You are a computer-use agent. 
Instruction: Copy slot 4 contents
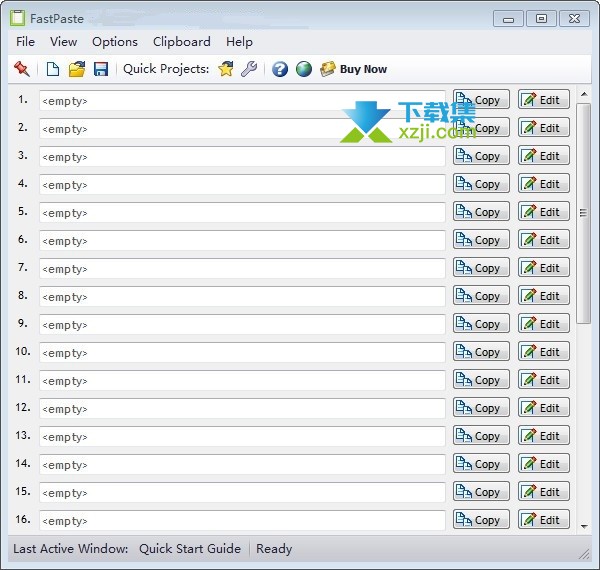481,184
